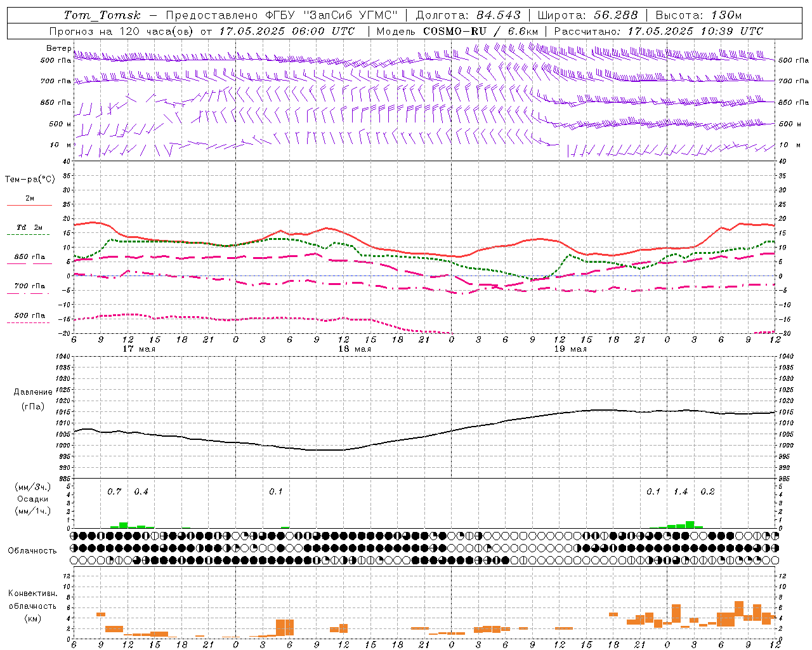Screen dimensions: 812x650
Task: Click the red solid line sample under 2м
Action: (x=29, y=206)
